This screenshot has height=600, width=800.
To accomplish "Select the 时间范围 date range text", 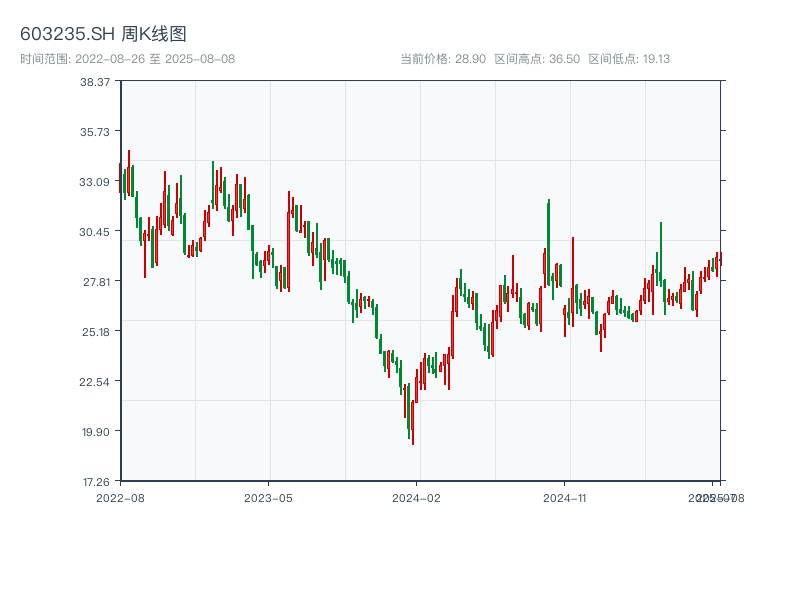I will pyautogui.click(x=127, y=59).
